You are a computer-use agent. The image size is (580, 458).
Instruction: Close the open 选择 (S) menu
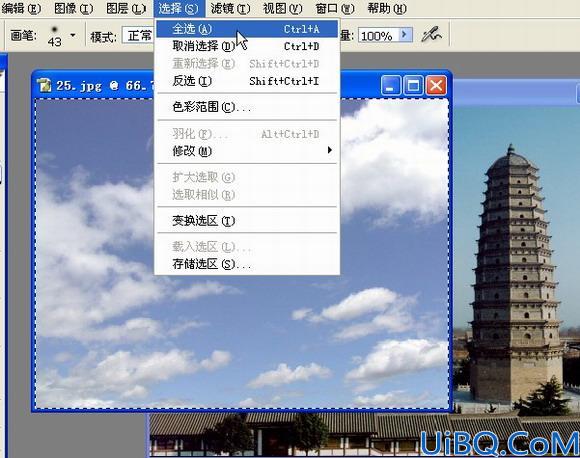tap(179, 8)
